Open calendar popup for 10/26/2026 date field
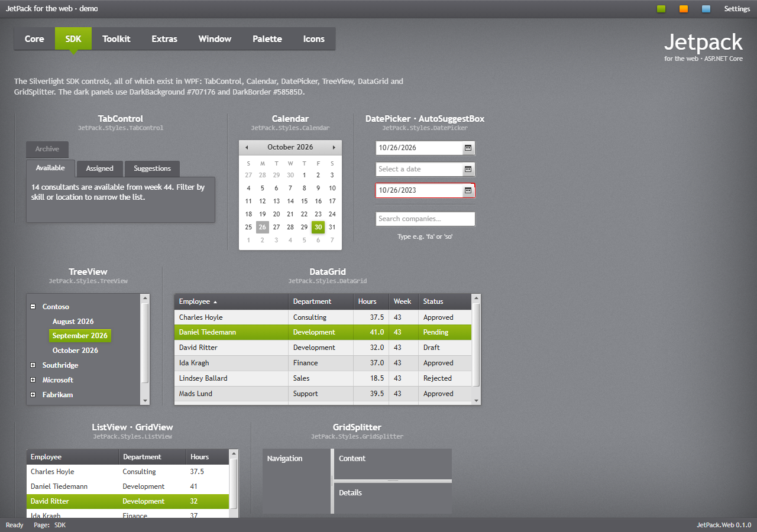Image resolution: width=757 pixels, height=532 pixels. click(x=468, y=148)
